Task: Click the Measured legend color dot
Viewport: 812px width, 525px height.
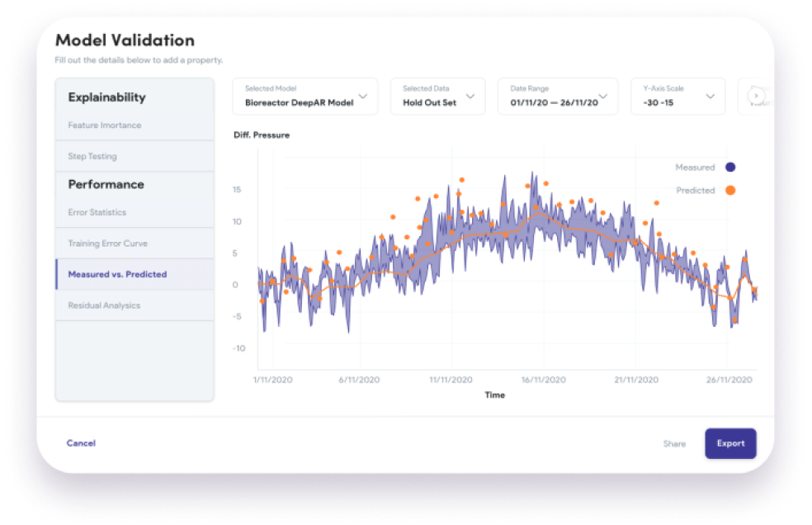Action: [x=730, y=167]
